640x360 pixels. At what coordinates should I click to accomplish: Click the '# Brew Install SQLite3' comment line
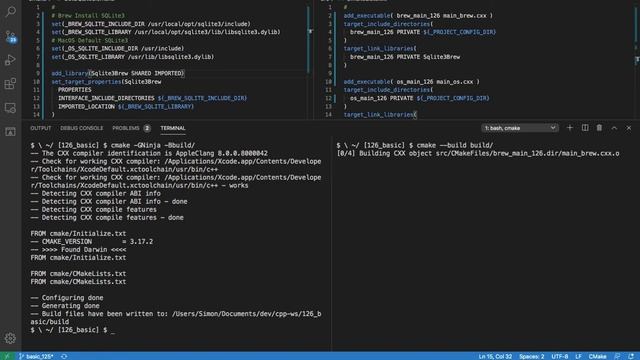(x=88, y=16)
